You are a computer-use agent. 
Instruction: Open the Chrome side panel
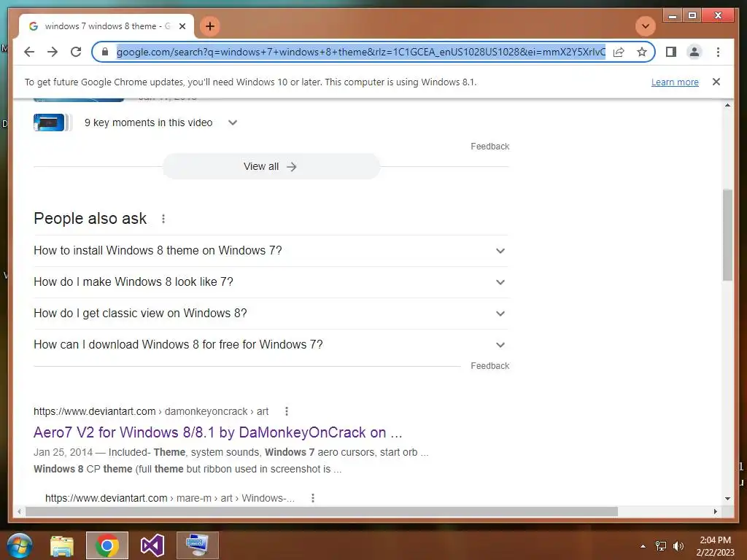(671, 52)
